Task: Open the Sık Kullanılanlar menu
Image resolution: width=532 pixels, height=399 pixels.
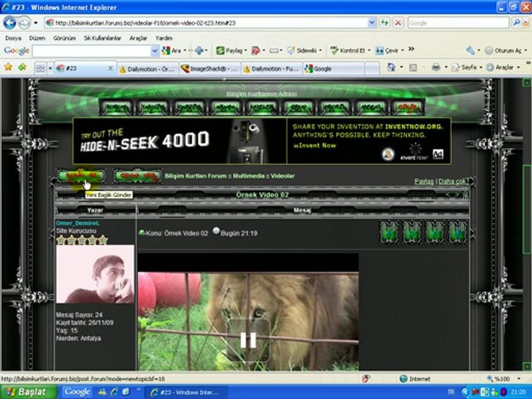Action: pos(103,38)
